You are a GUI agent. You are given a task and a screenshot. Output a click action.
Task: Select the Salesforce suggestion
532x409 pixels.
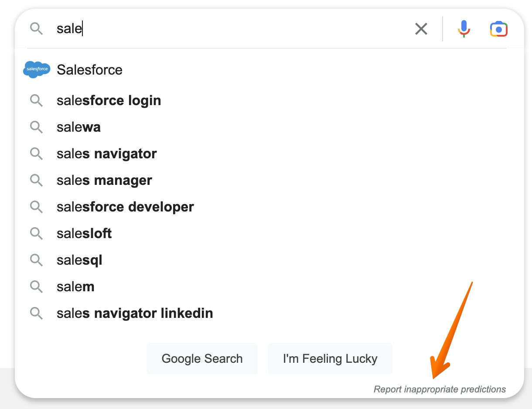89,69
